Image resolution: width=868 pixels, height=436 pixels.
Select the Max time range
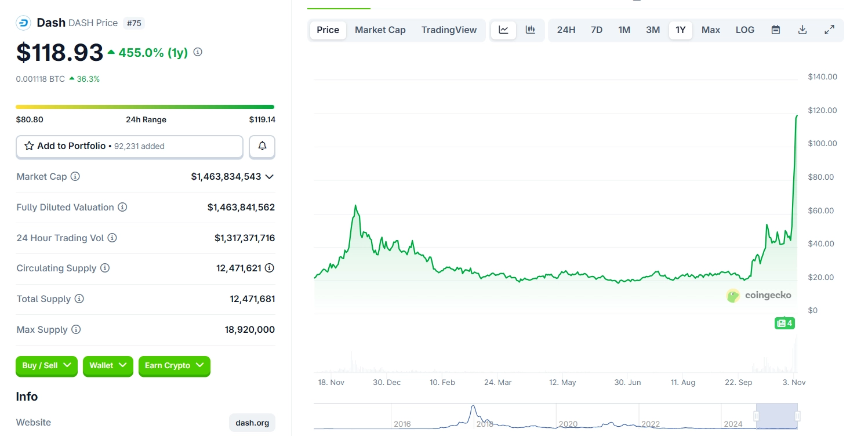tap(710, 30)
